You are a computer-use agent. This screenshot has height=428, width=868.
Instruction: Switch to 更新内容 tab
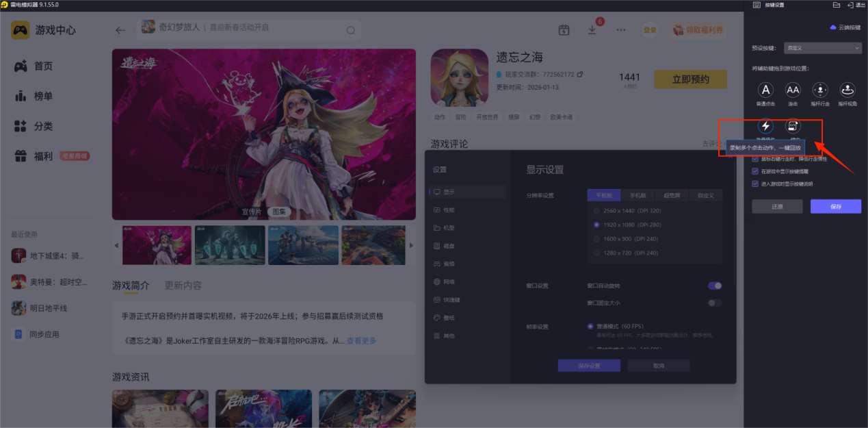pos(183,286)
